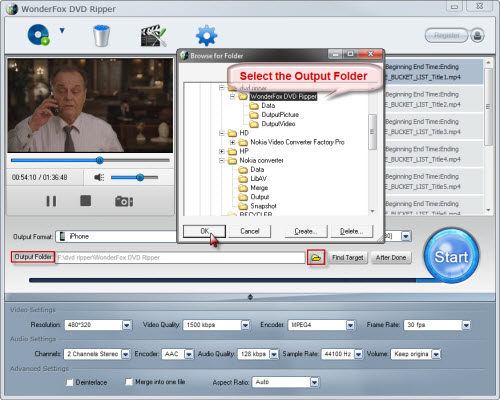Viewport: 500px width, 400px height.
Task: Click the After Done button
Action: pyautogui.click(x=391, y=258)
